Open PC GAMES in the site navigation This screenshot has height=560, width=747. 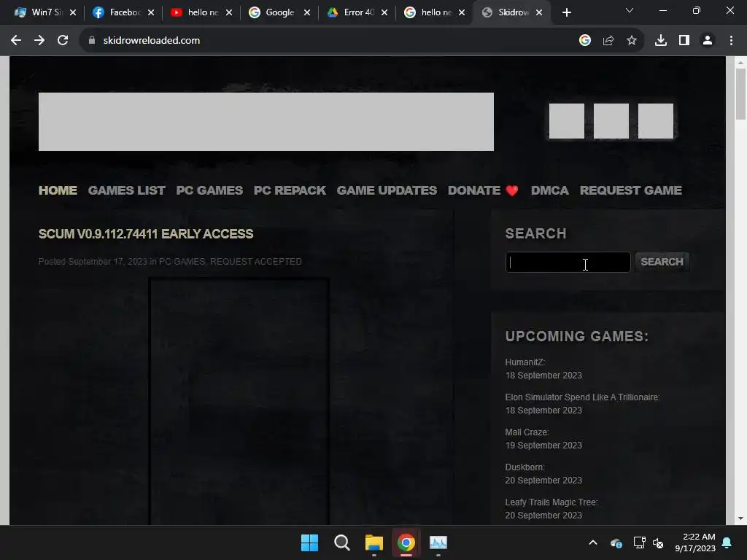tap(209, 190)
